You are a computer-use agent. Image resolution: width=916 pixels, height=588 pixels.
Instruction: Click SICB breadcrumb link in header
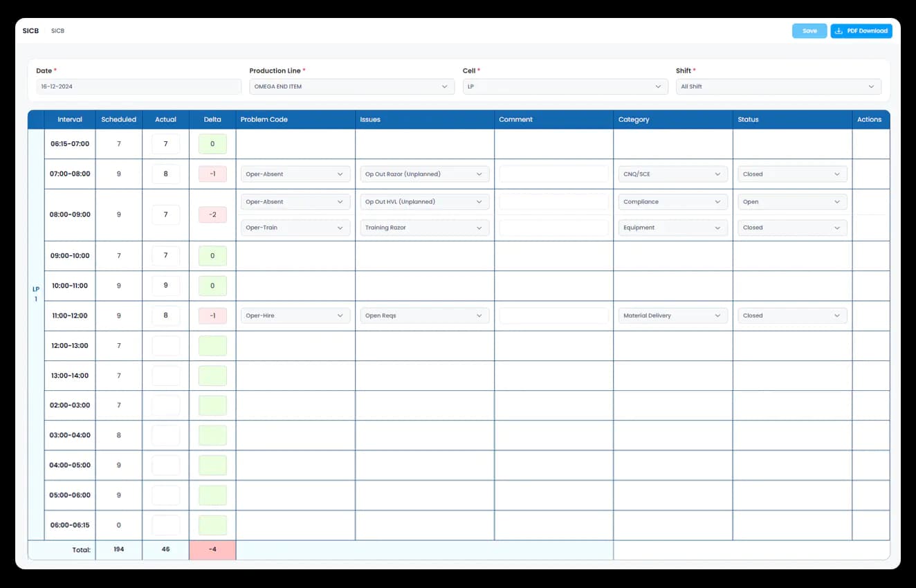(57, 31)
